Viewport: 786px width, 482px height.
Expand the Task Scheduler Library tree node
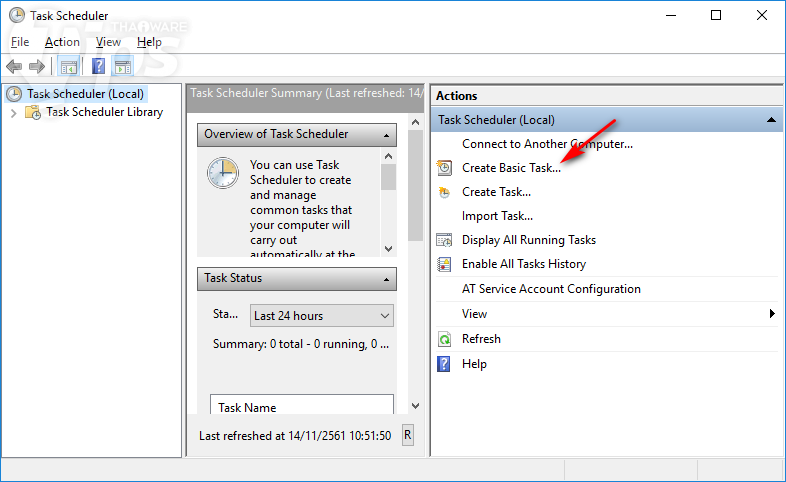click(14, 113)
